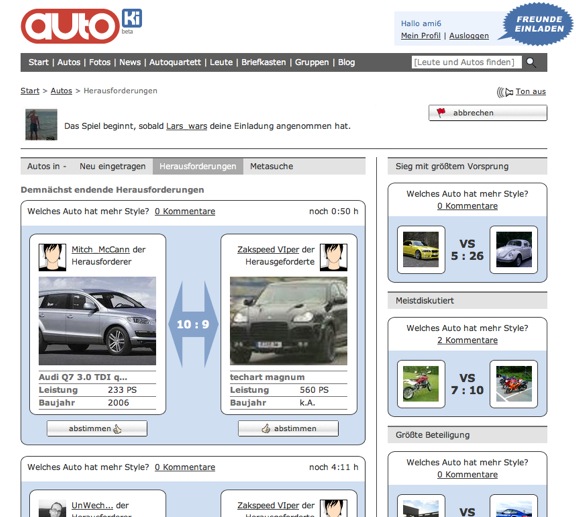576x517 pixels.
Task: Open the dirt bike thumbnail
Action: pos(421,384)
